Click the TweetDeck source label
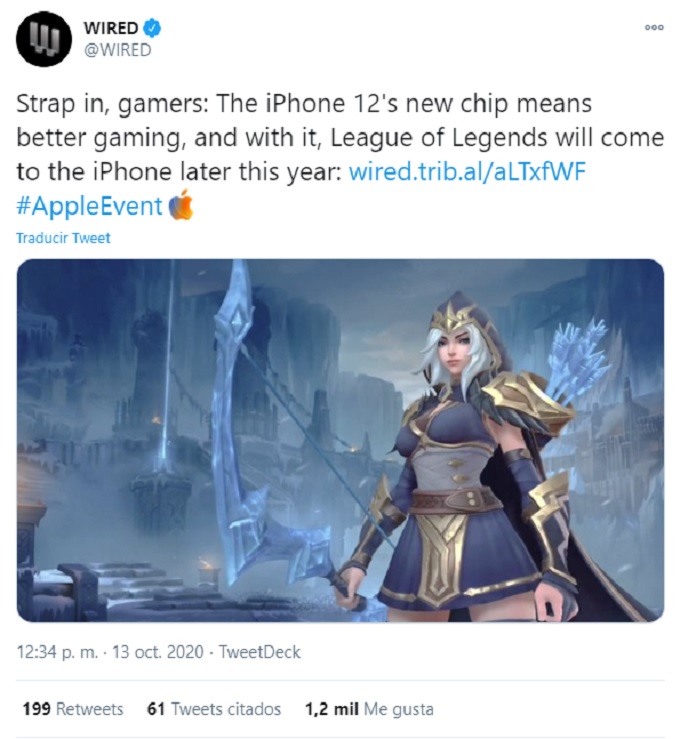Viewport: 680px width, 739px height. pyautogui.click(x=260, y=652)
